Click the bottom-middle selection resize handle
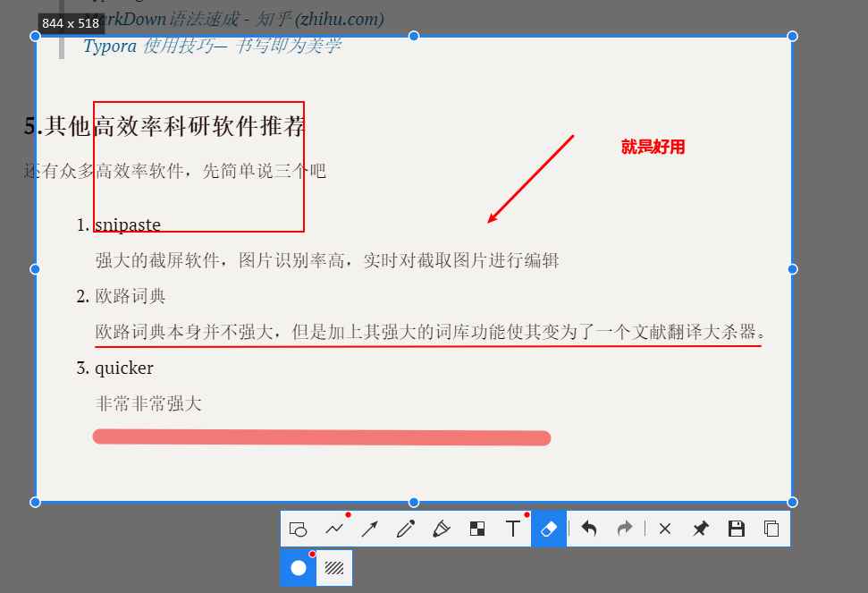 pyautogui.click(x=414, y=502)
